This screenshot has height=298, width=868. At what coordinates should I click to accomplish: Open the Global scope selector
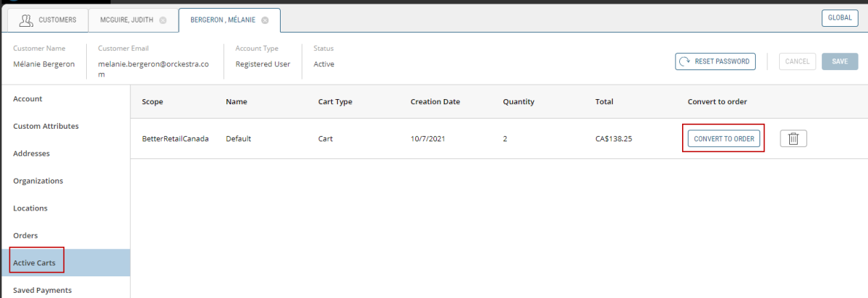point(840,19)
